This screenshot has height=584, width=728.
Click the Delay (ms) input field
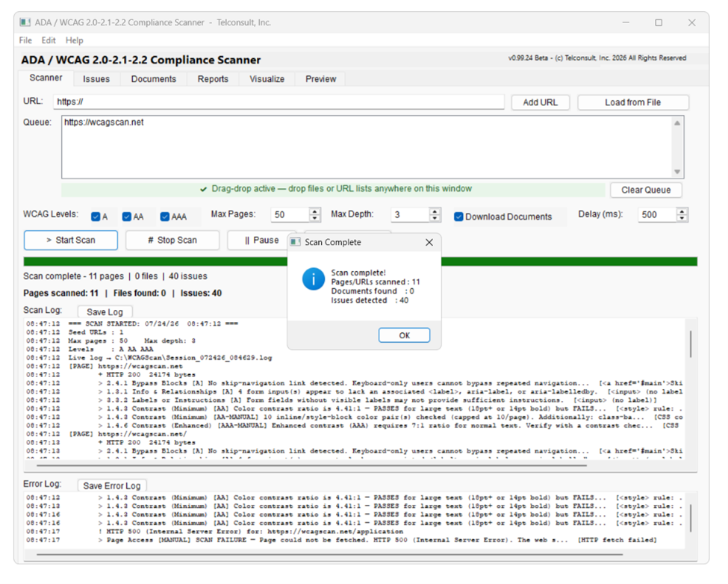(x=657, y=214)
